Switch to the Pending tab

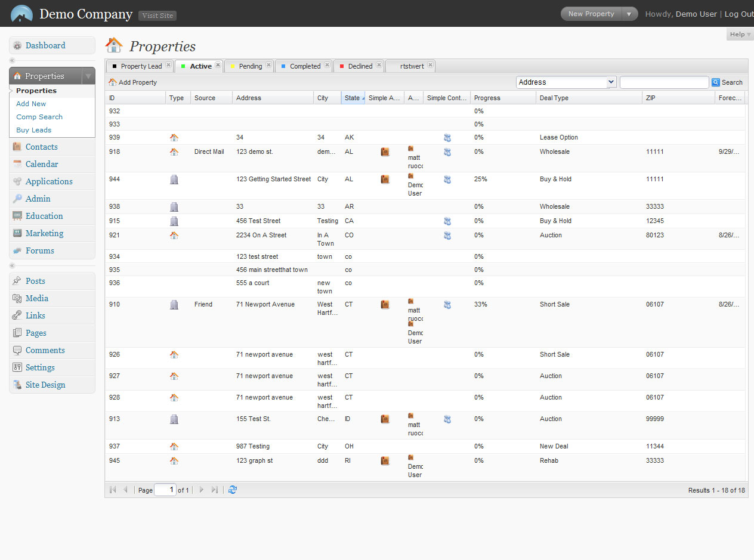250,66
